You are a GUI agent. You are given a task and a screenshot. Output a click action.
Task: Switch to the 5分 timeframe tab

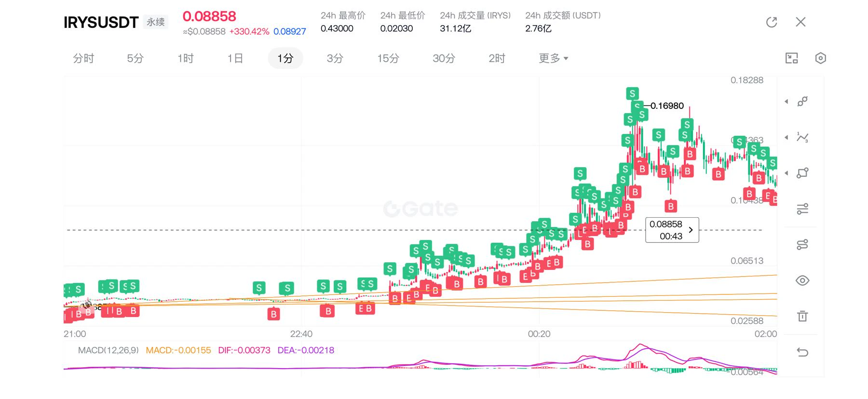(136, 58)
